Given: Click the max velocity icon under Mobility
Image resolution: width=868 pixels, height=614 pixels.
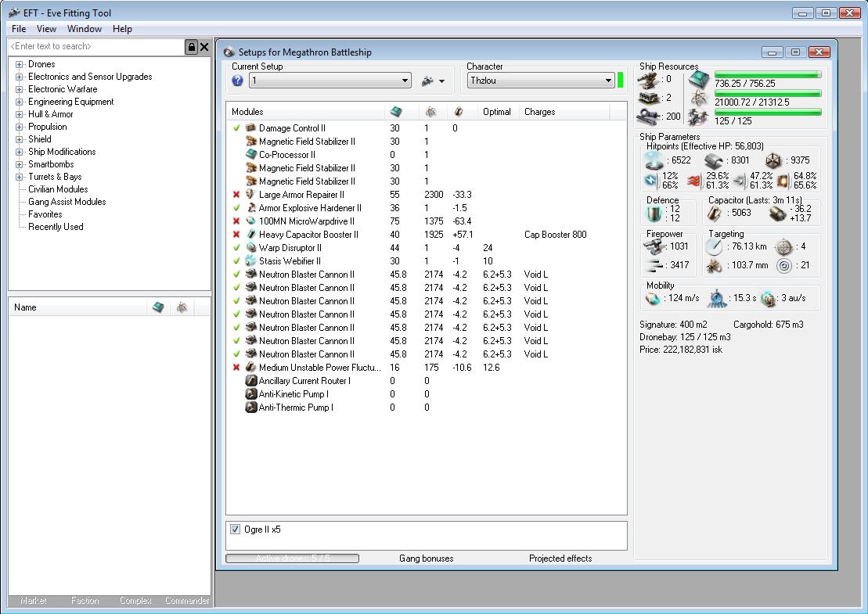Looking at the screenshot, I should (x=654, y=299).
